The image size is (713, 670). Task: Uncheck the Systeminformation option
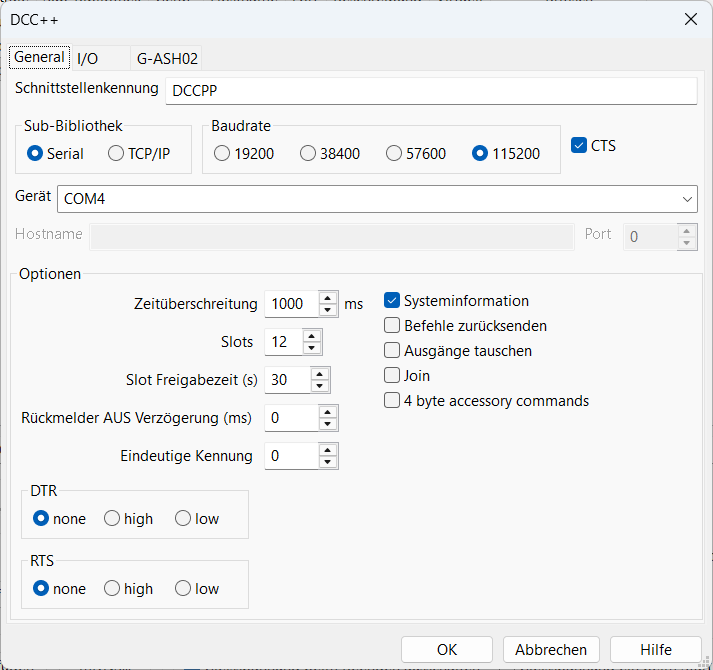tap(393, 301)
